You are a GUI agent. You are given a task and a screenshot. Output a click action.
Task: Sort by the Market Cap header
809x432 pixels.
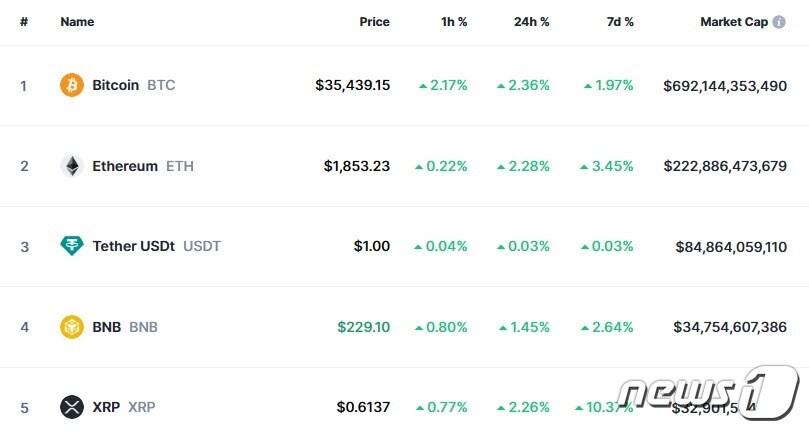pyautogui.click(x=733, y=22)
